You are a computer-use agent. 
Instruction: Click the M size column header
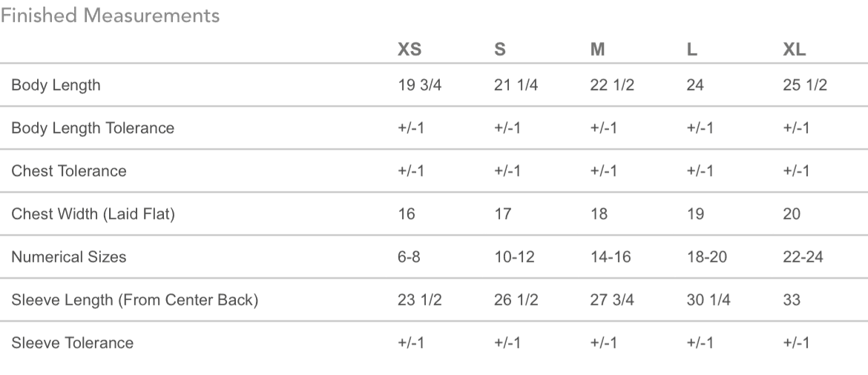coord(597,50)
